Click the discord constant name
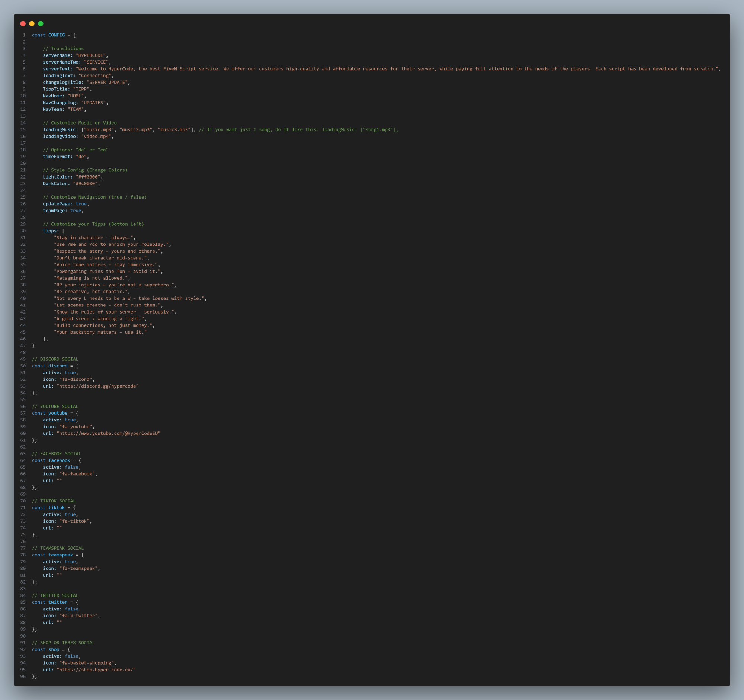This screenshot has width=744, height=700. pos(58,366)
